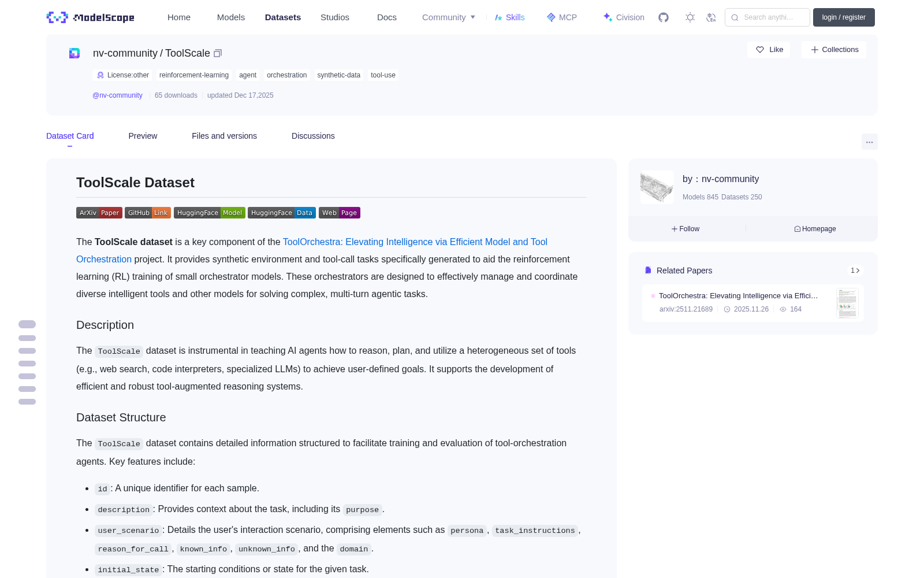Open the Skills link in the header
924x578 pixels.
pos(510,17)
